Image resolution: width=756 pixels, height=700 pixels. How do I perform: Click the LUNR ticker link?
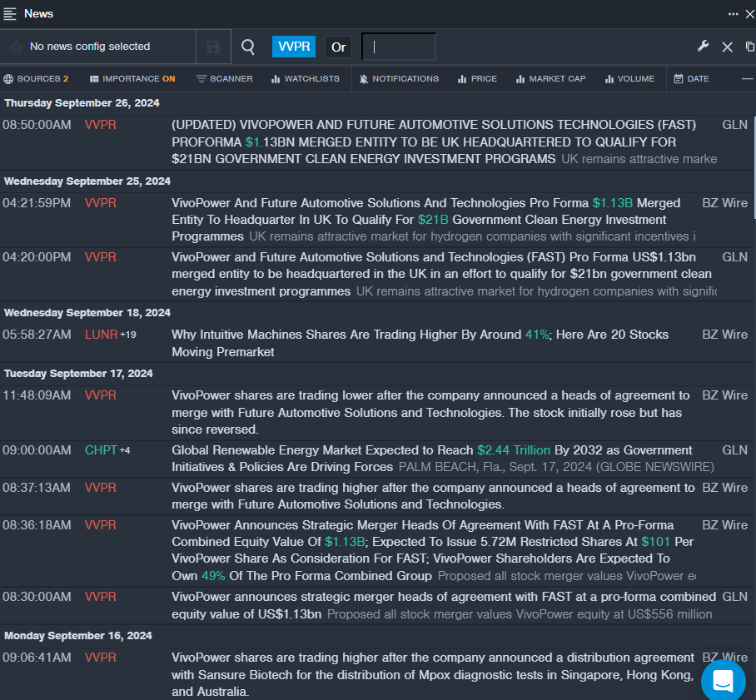102,335
